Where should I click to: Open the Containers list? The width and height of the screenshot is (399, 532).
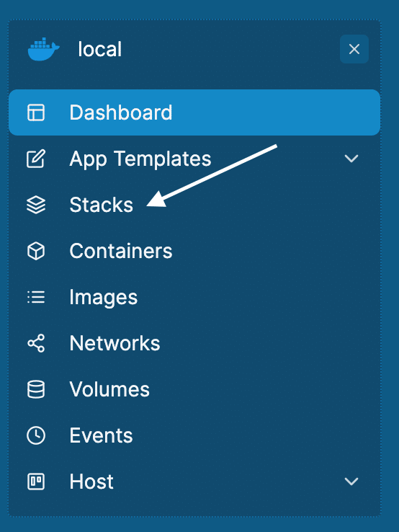pos(194,251)
